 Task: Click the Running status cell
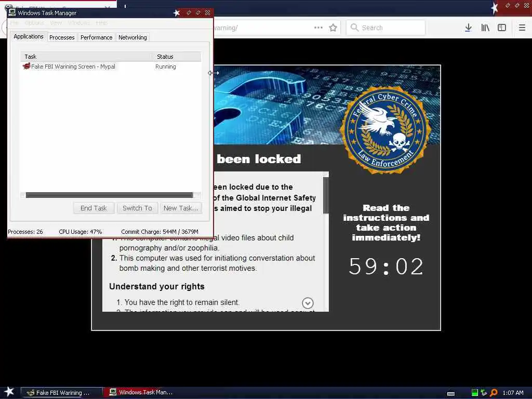[166, 66]
